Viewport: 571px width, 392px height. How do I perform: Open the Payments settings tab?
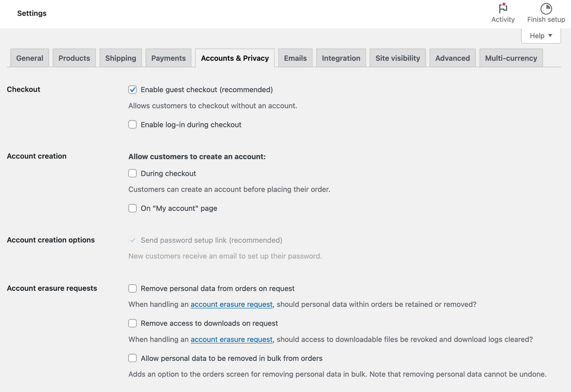coord(168,58)
